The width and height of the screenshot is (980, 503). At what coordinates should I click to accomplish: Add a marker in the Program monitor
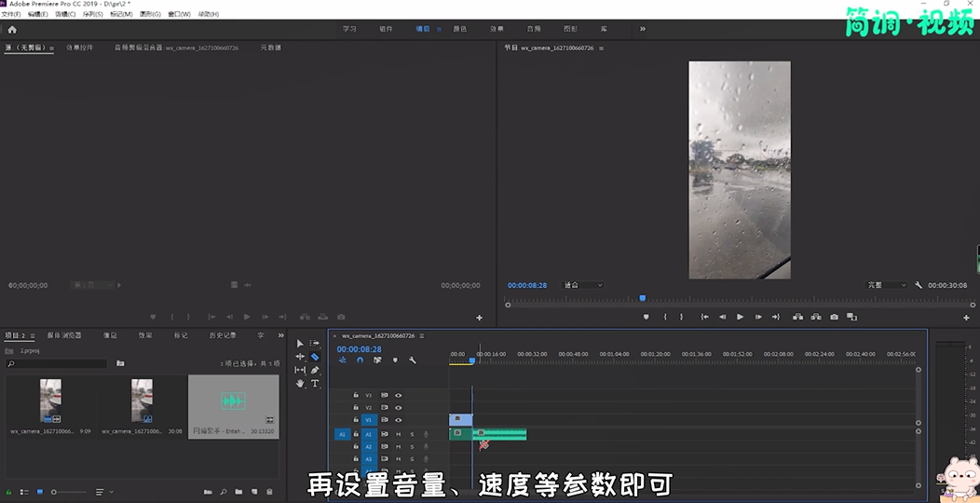coord(646,317)
